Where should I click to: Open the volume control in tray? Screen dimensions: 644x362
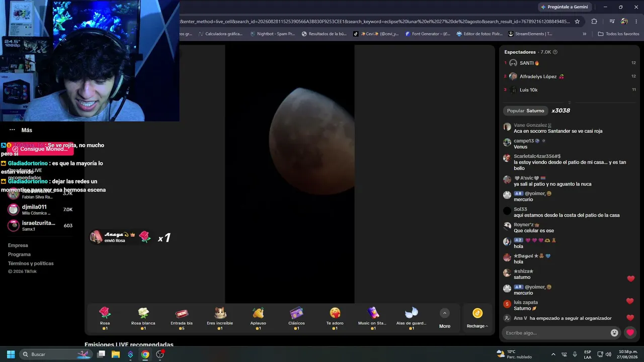pos(608,354)
